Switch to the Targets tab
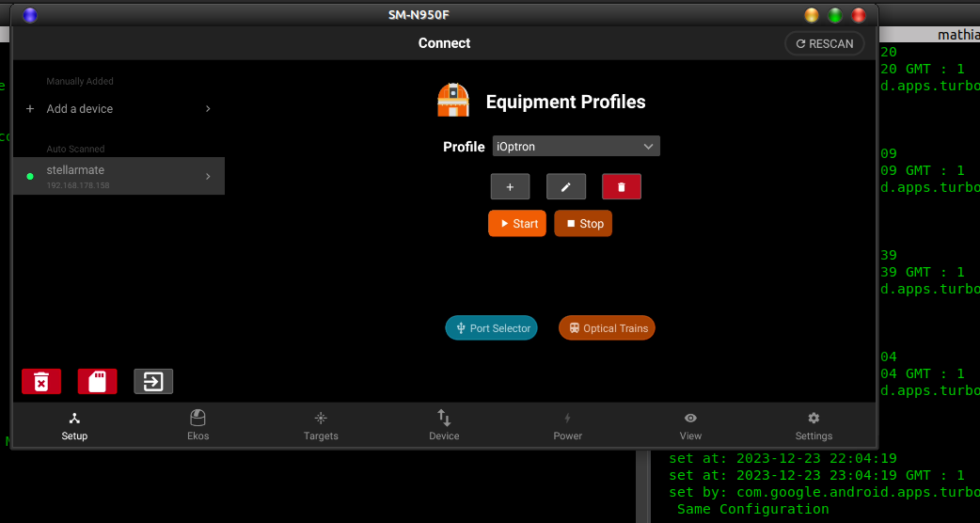This screenshot has height=523, width=980. tap(321, 426)
